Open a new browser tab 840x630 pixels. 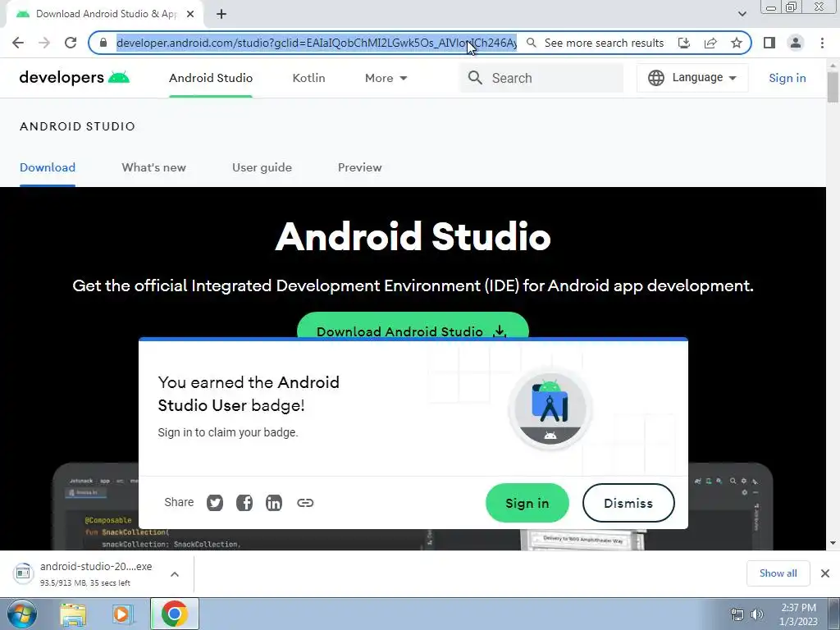pyautogui.click(x=221, y=14)
